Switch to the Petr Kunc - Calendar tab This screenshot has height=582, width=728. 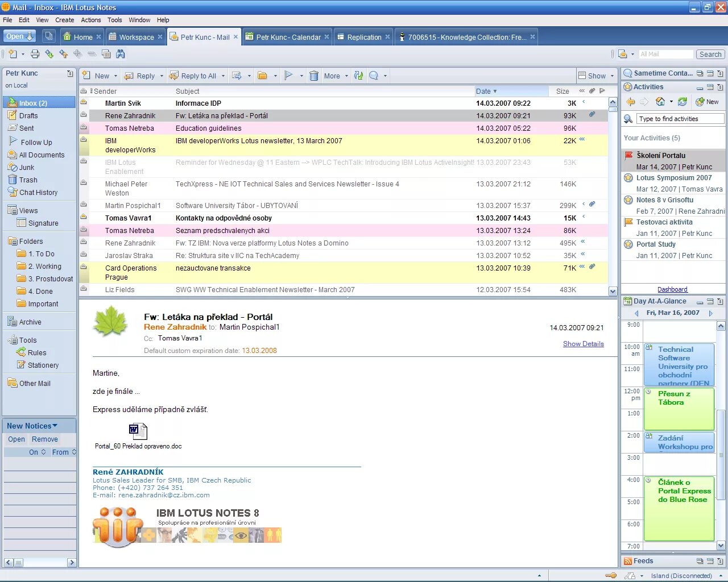(287, 37)
